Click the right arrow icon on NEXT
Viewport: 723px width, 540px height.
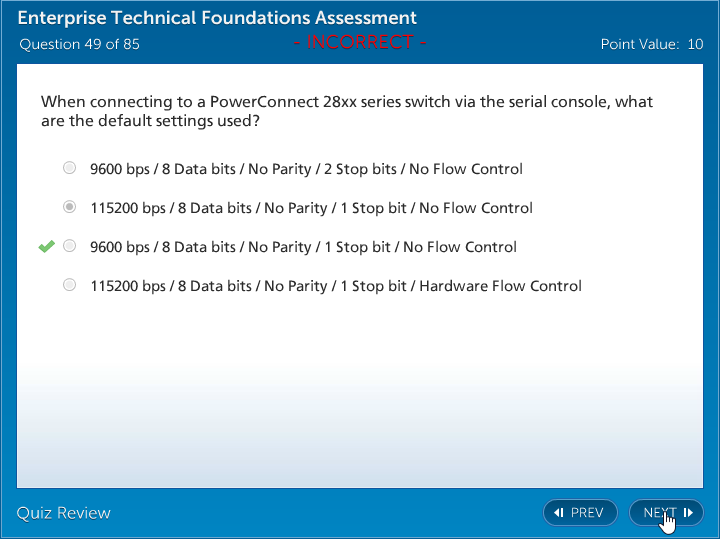tap(688, 513)
